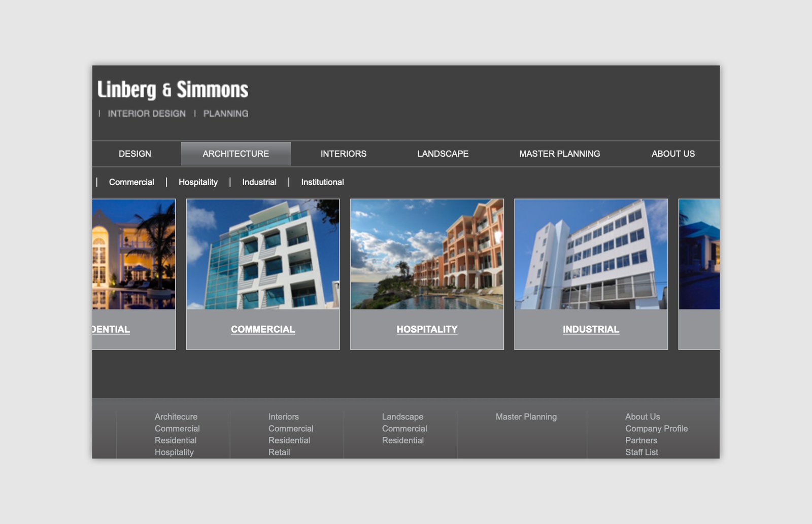Open the DESIGN main navigation tab
The width and height of the screenshot is (812, 524).
point(135,154)
